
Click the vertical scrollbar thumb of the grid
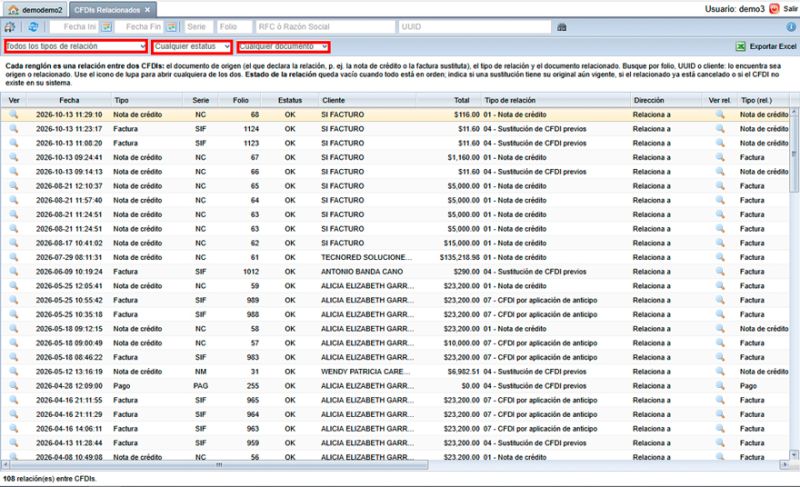[x=794, y=153]
